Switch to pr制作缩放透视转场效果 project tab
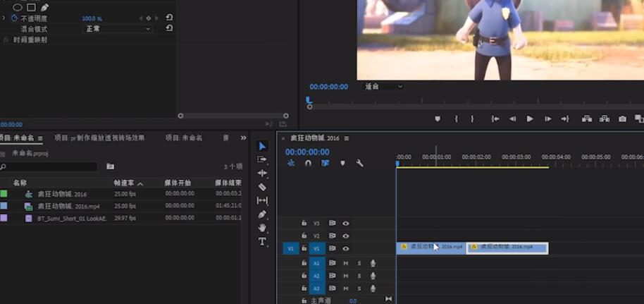The image size is (644, 304). (99, 138)
